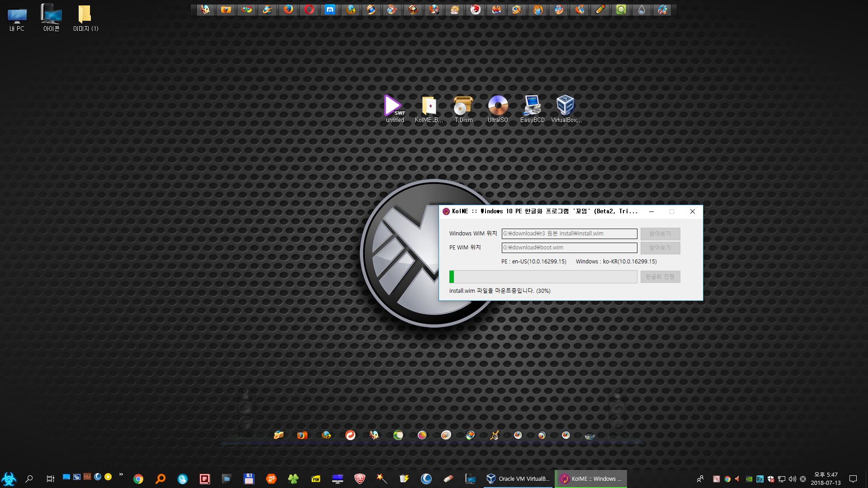Click the NVIDIA tray icon
The image size is (868, 488).
pos(749,479)
